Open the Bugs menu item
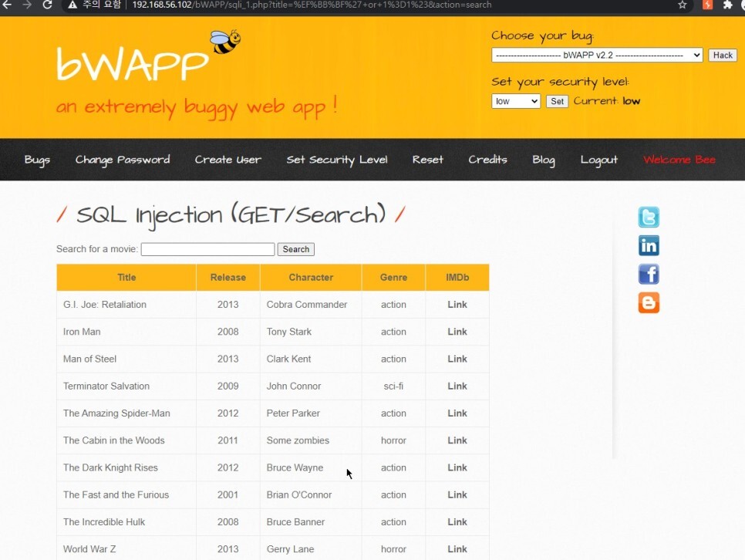Viewport: 745px width, 560px height. pyautogui.click(x=37, y=160)
